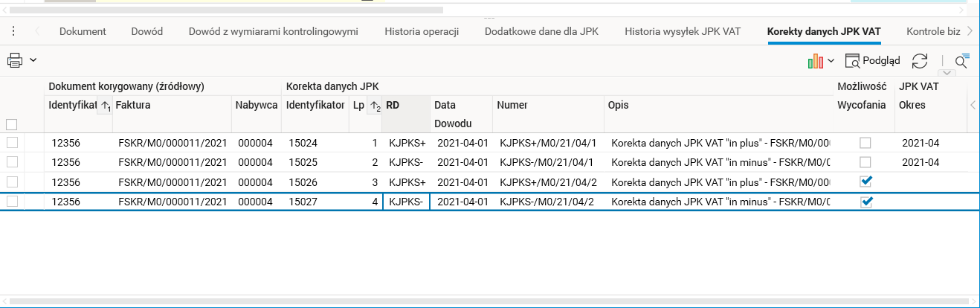Check the row checkbox for identifier 15024
The width and height of the screenshot is (980, 308).
click(11, 142)
